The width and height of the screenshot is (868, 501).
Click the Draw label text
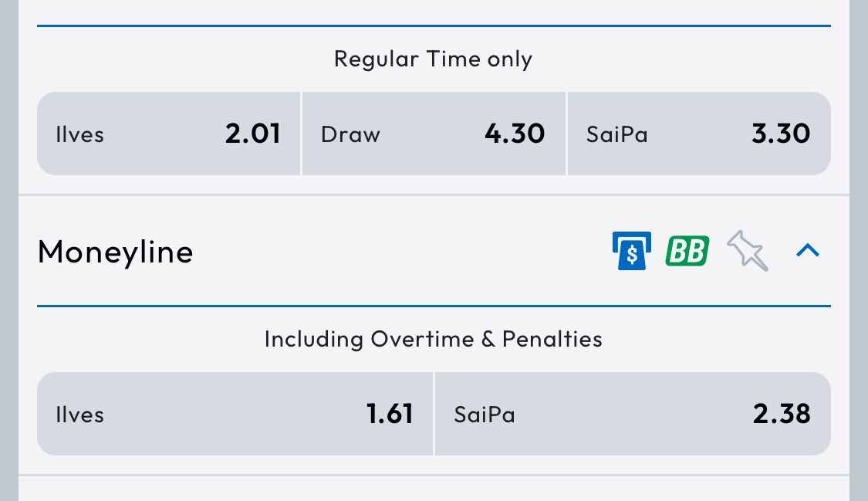(350, 135)
